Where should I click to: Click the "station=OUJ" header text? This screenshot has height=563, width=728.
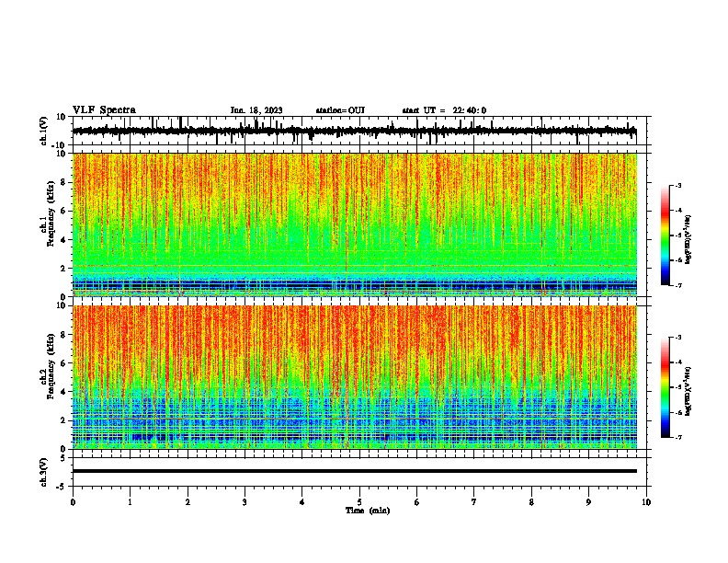point(340,110)
